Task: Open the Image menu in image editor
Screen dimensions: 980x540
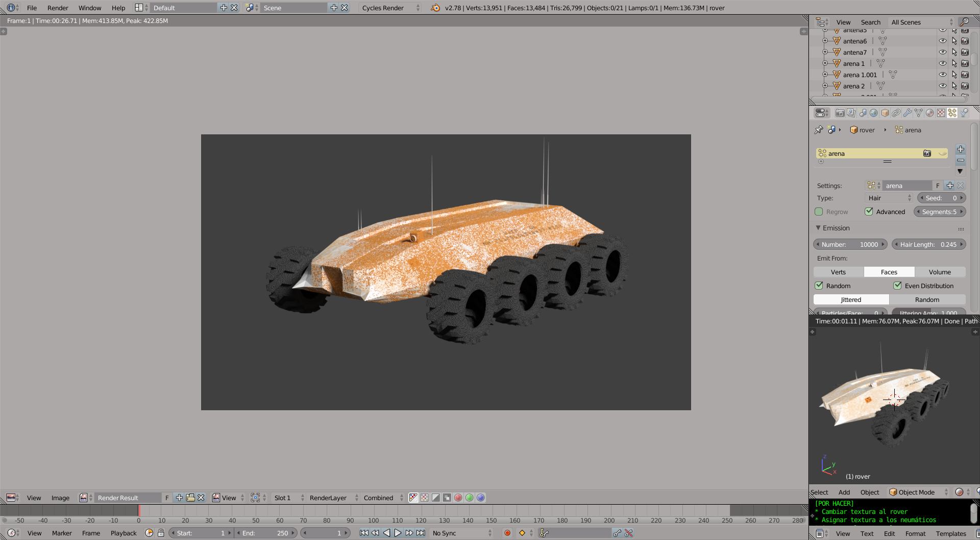Action: click(x=60, y=498)
